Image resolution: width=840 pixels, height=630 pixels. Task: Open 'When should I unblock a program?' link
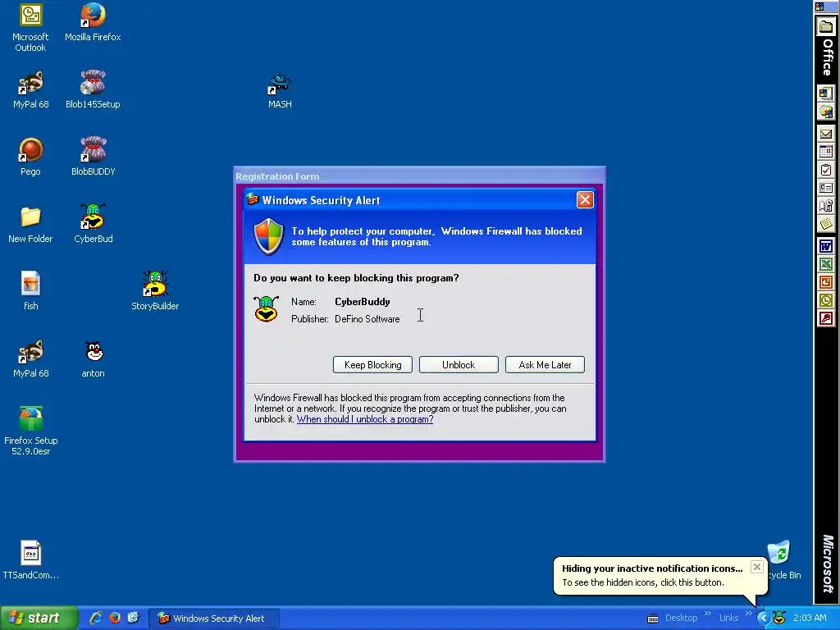pyautogui.click(x=365, y=419)
